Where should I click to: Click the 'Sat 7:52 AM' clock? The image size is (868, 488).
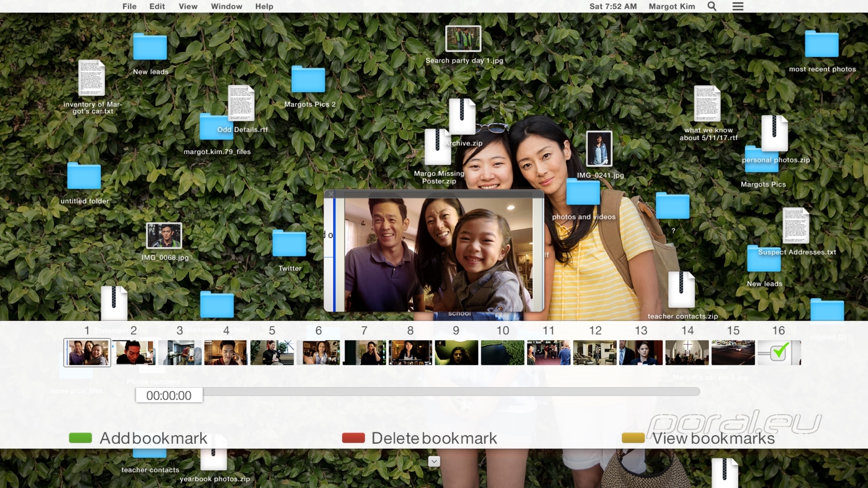tap(613, 6)
